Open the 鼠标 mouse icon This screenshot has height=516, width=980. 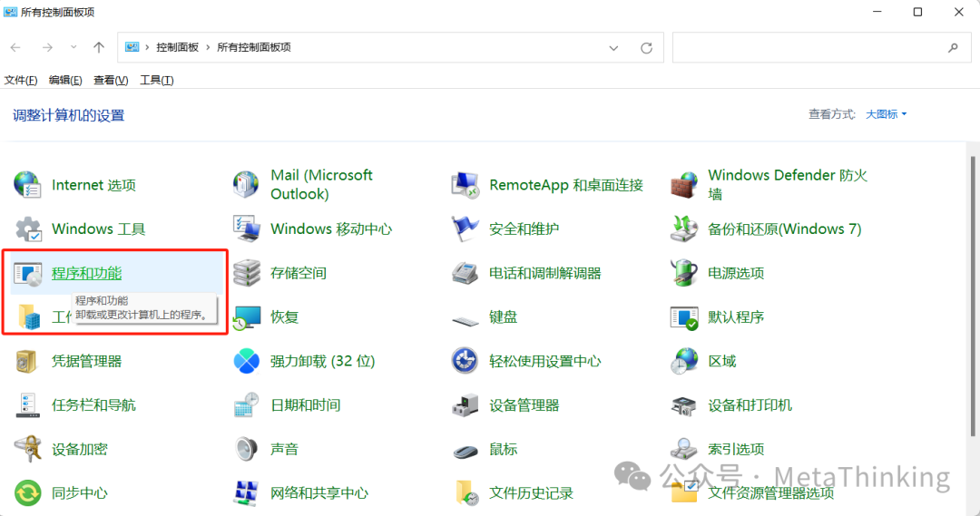(x=465, y=451)
